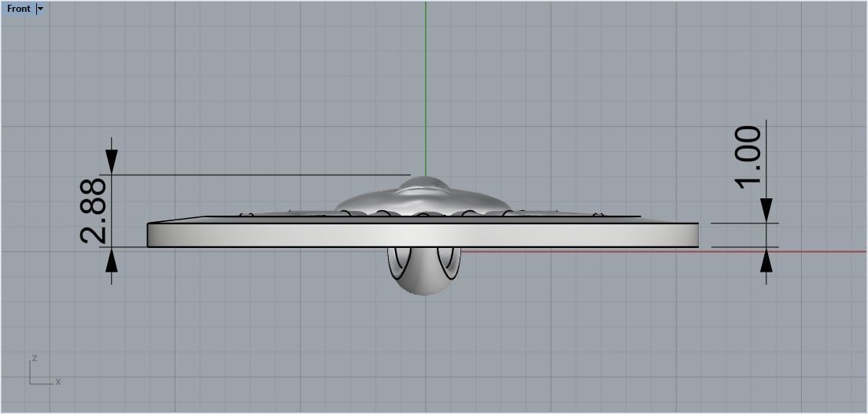
Task: Select the green vertical axis line
Action: (x=426, y=89)
